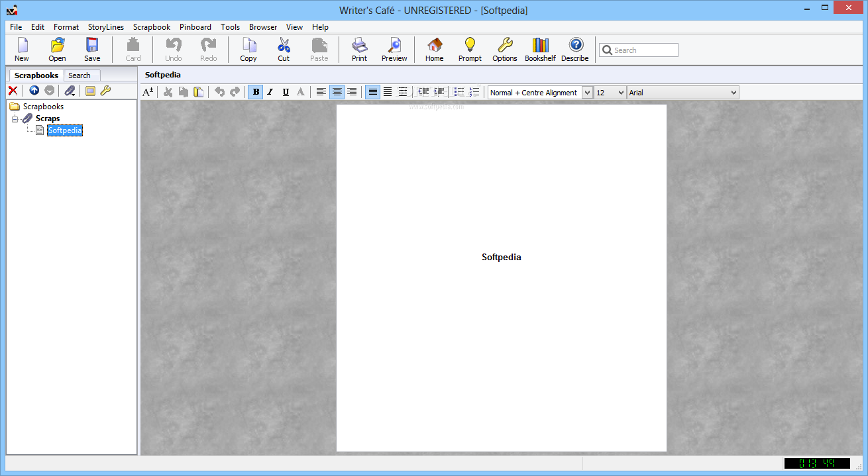Open the Browser menu
This screenshot has height=476, width=868.
point(263,27)
